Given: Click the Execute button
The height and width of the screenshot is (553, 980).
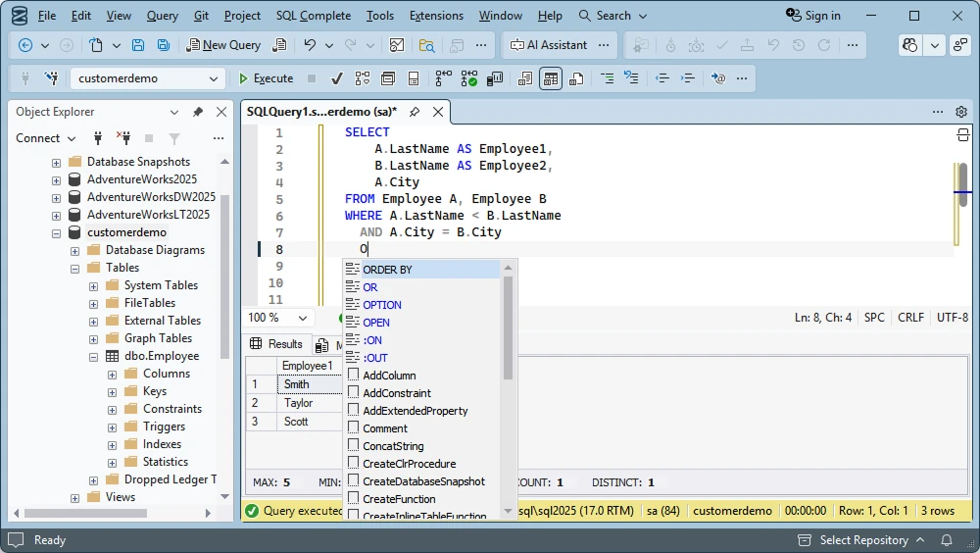Looking at the screenshot, I should coord(267,78).
